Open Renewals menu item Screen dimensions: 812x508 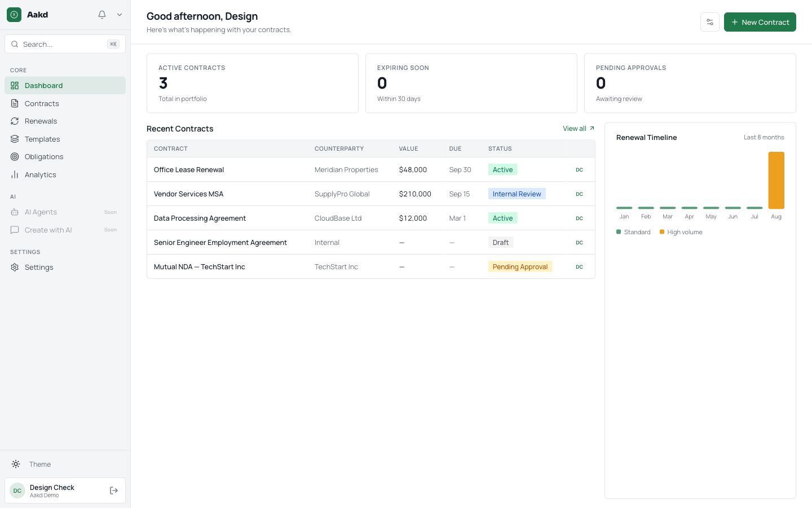click(x=65, y=121)
